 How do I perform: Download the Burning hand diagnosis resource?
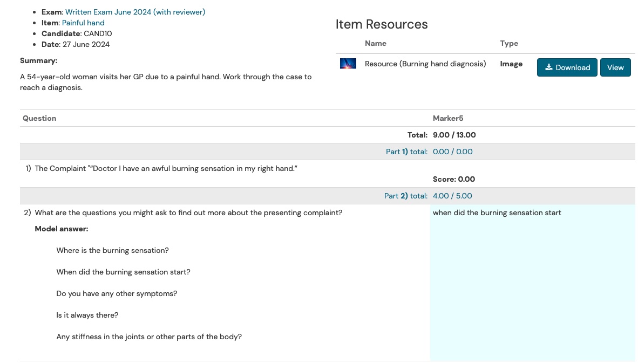[x=567, y=67]
